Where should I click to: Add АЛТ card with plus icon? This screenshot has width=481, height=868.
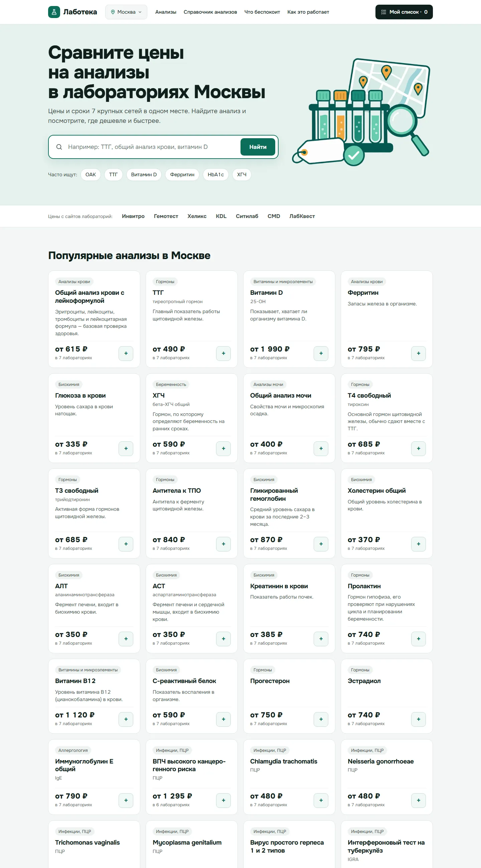[x=126, y=639]
